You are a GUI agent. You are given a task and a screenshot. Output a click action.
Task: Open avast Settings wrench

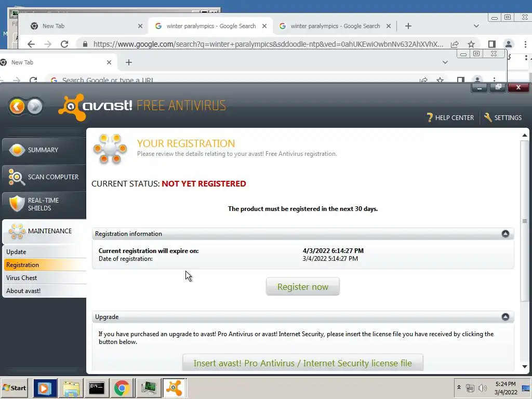tap(503, 118)
